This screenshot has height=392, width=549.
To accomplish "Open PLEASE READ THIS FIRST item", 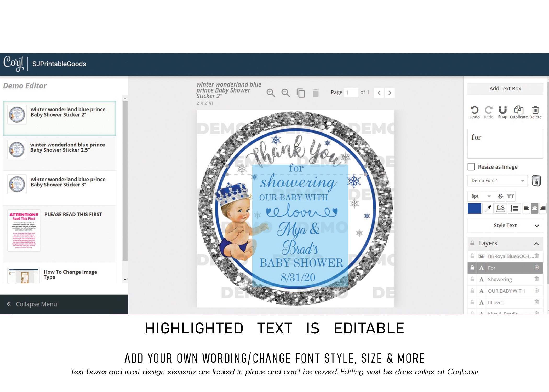I will 59,234.
